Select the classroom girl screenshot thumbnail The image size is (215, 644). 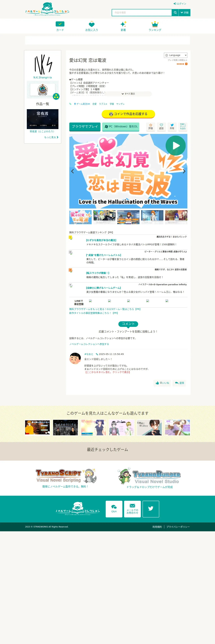(128, 217)
